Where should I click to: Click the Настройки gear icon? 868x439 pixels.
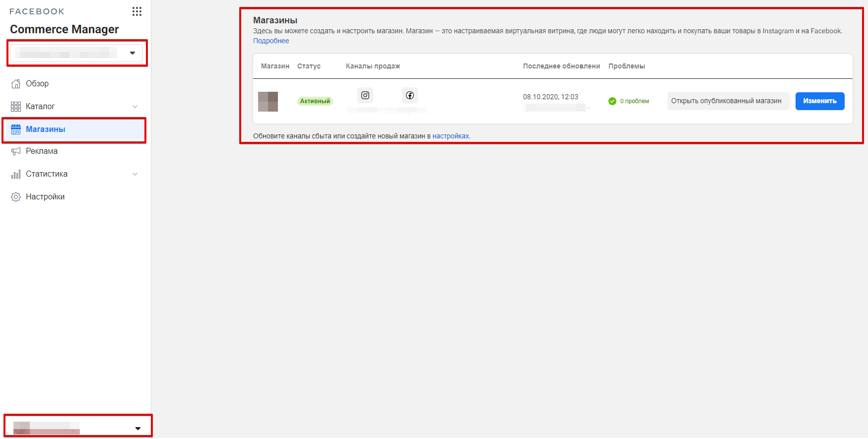click(x=16, y=197)
